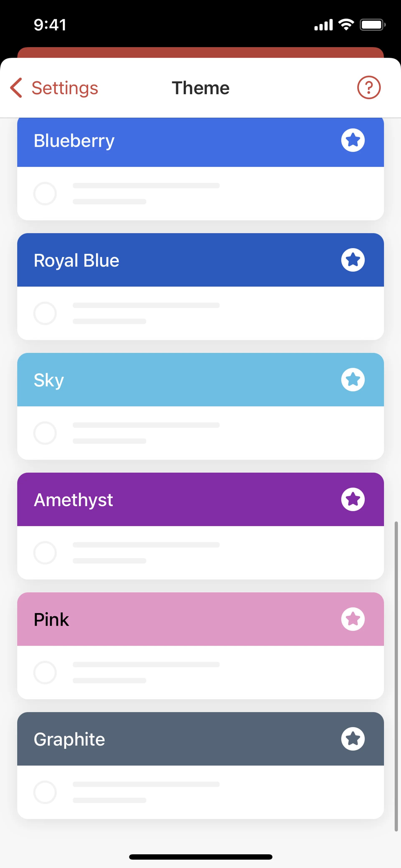The width and height of the screenshot is (401, 868).
Task: Tap the Sky theme star icon
Action: pos(353,379)
